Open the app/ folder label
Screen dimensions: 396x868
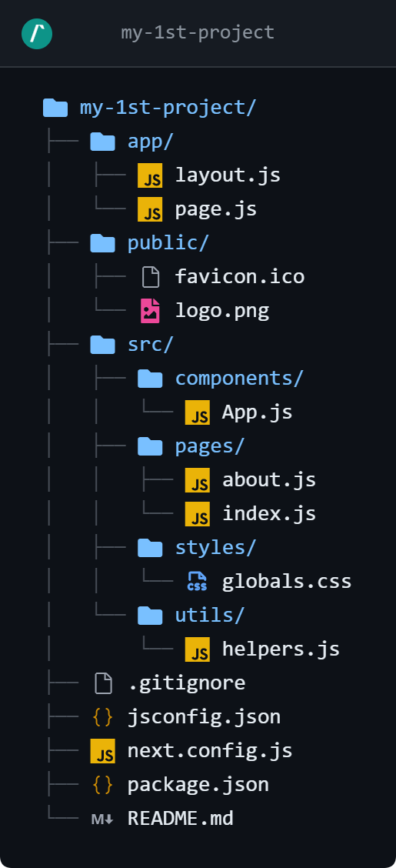click(x=151, y=142)
